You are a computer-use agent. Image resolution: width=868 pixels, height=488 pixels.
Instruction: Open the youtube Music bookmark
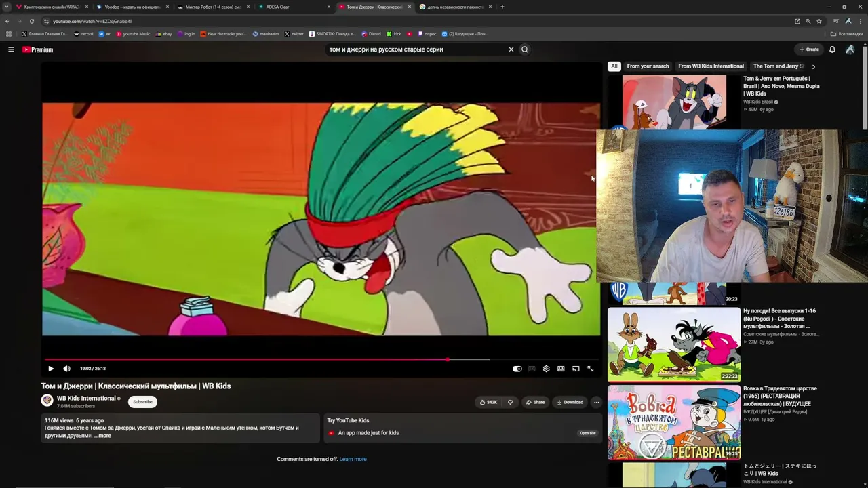click(134, 34)
